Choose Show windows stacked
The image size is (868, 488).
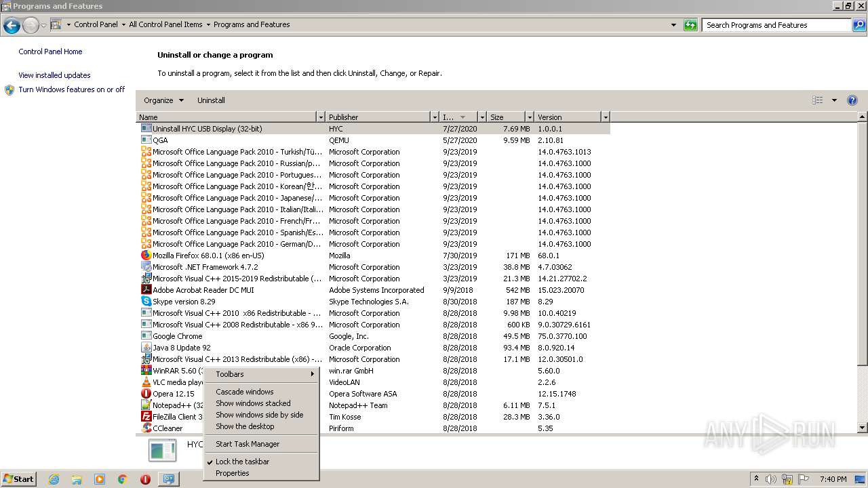pyautogui.click(x=260, y=403)
